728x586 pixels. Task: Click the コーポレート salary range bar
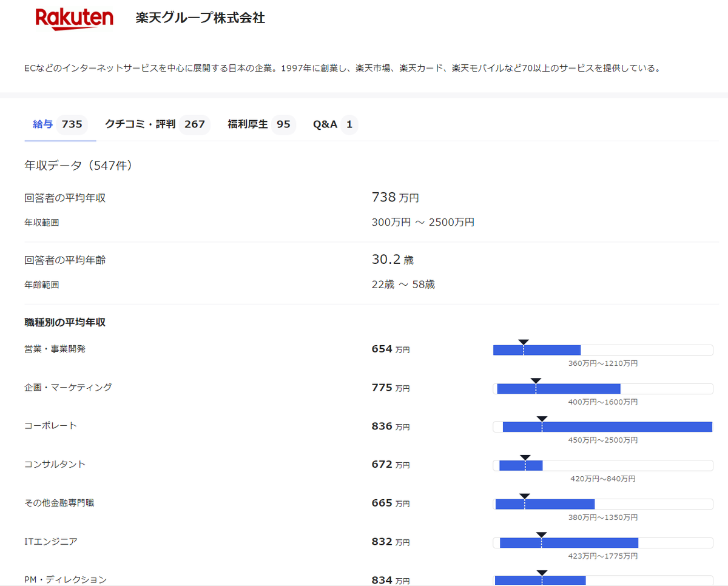click(x=603, y=427)
